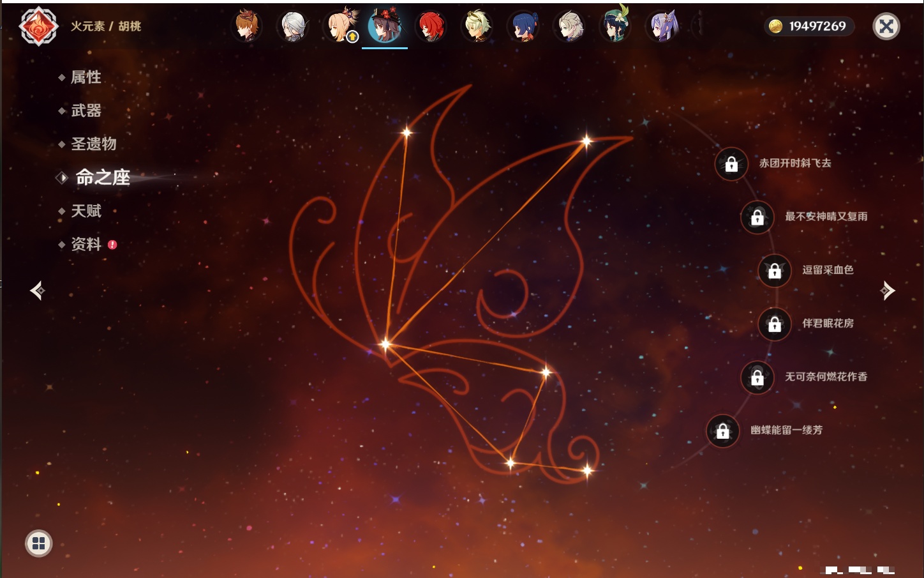Select the purple-haired character avatar
Image resolution: width=924 pixels, height=578 pixels.
pyautogui.click(x=662, y=27)
